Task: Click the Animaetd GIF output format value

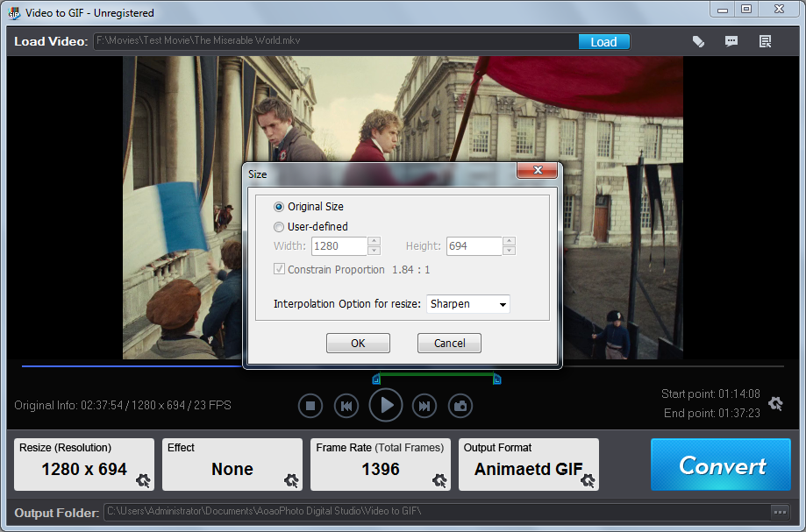Action: (x=529, y=469)
